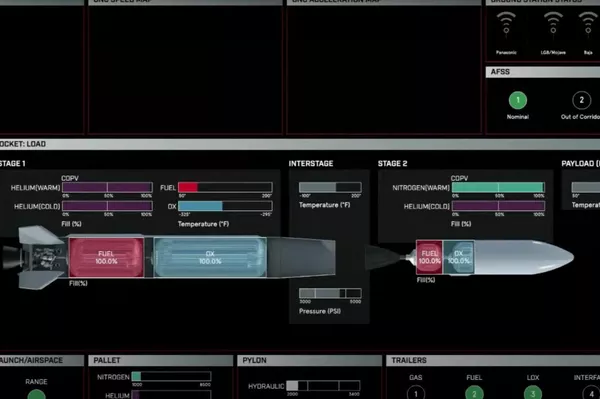
Task: Click the Stage 1 Helium(Warm) fill bar
Action: coord(108,187)
